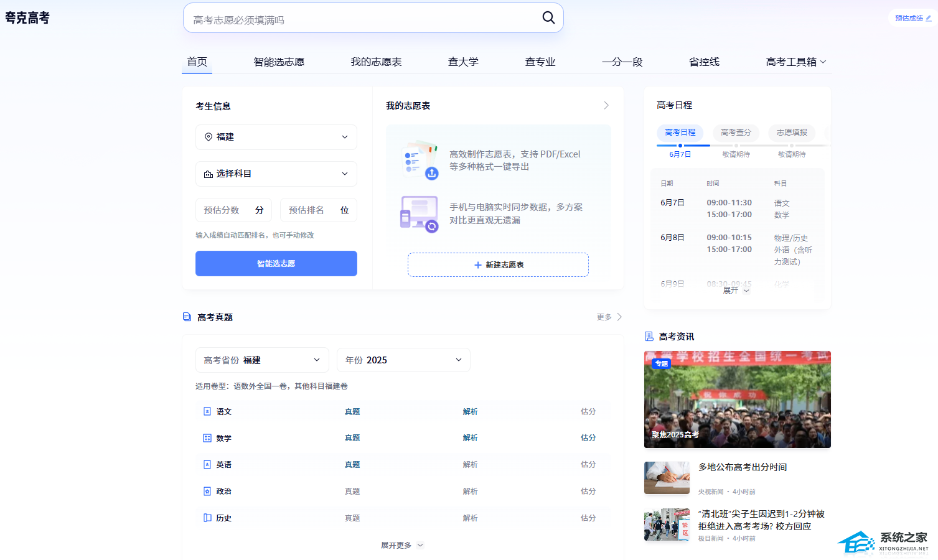Click the blue 智能选志愿 button
938x560 pixels.
tap(276, 263)
